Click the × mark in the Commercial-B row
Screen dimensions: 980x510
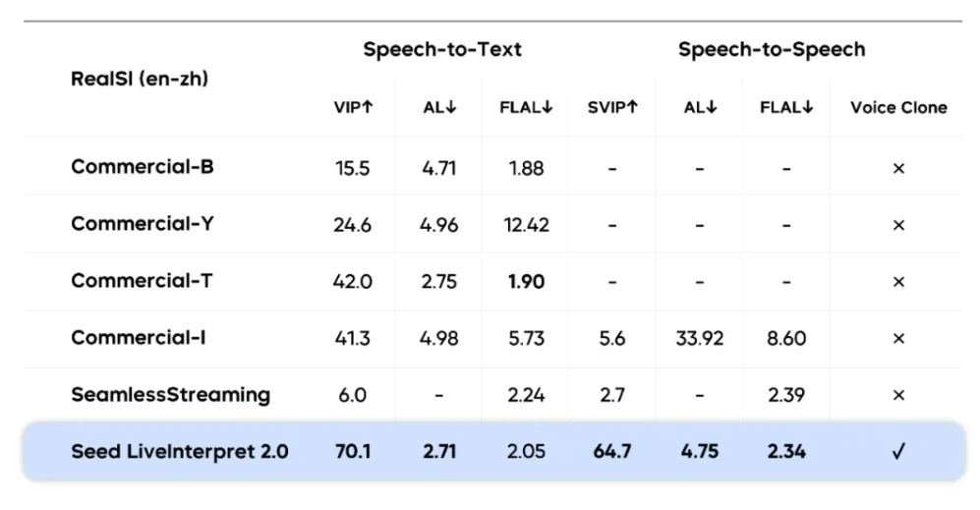click(x=897, y=168)
